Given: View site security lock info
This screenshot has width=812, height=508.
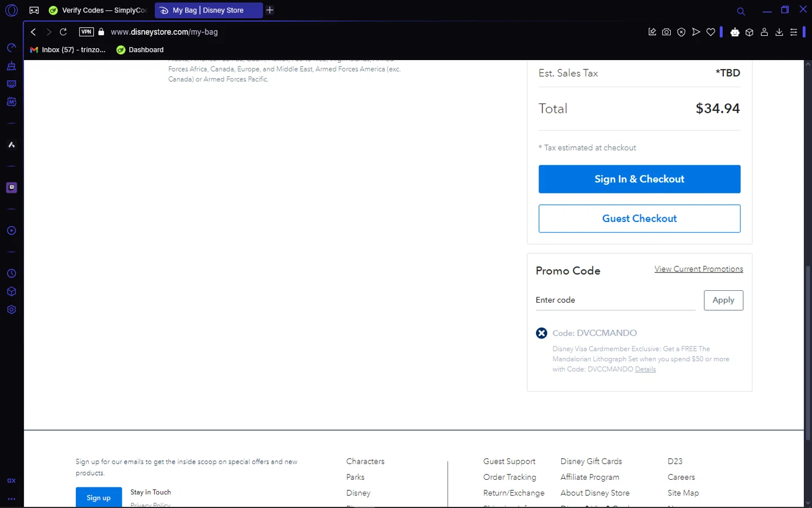Looking at the screenshot, I should pos(101,32).
